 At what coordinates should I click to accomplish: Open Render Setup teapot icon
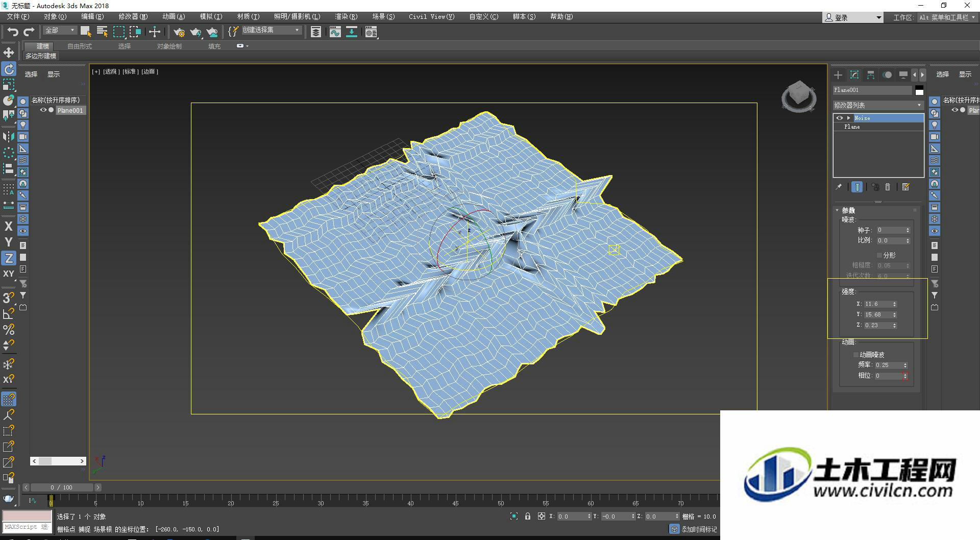[179, 32]
